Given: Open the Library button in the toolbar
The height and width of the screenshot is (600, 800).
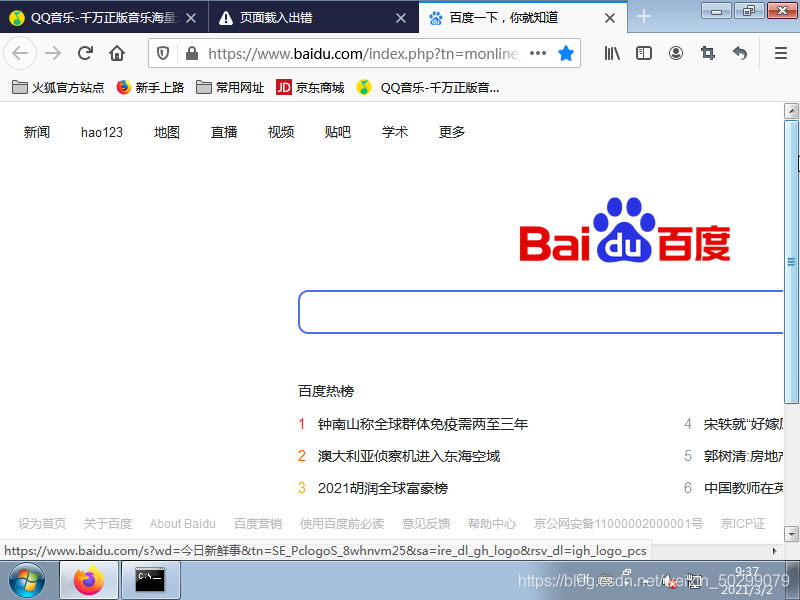Looking at the screenshot, I should pos(612,53).
